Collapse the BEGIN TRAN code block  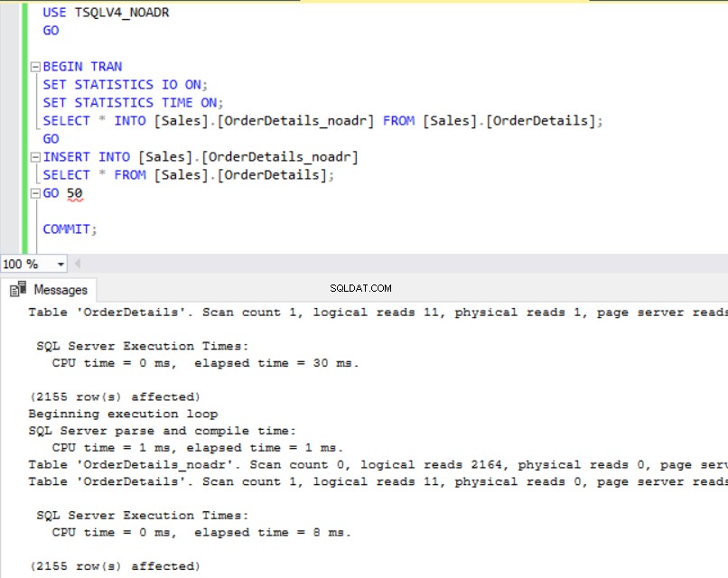tap(35, 67)
